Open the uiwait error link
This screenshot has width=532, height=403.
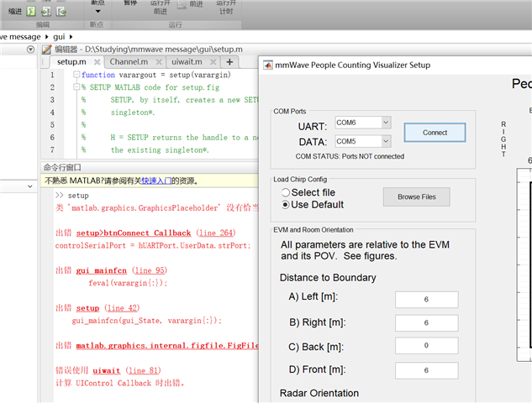107,370
